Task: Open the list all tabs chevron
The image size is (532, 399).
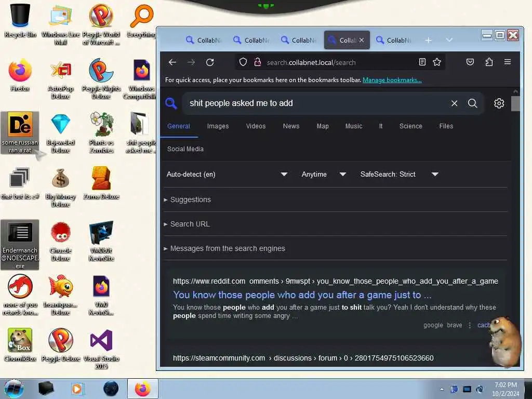Action: [449, 40]
